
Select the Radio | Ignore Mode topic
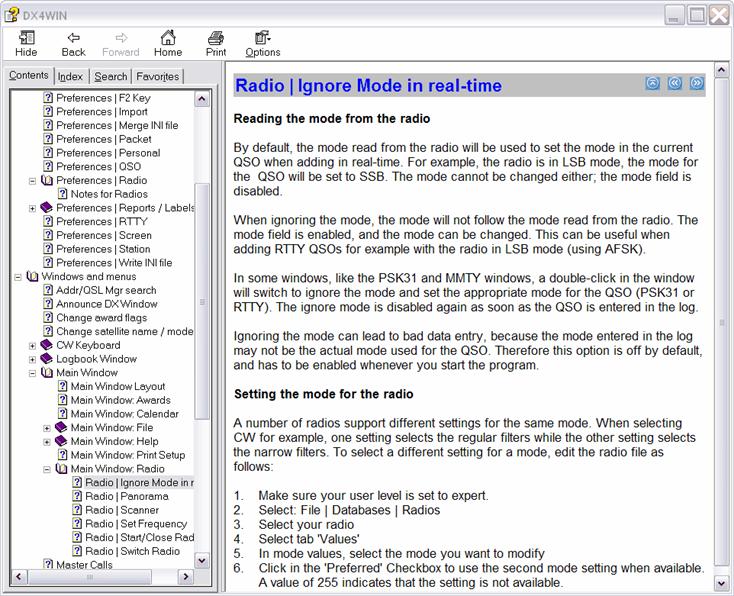(x=139, y=483)
